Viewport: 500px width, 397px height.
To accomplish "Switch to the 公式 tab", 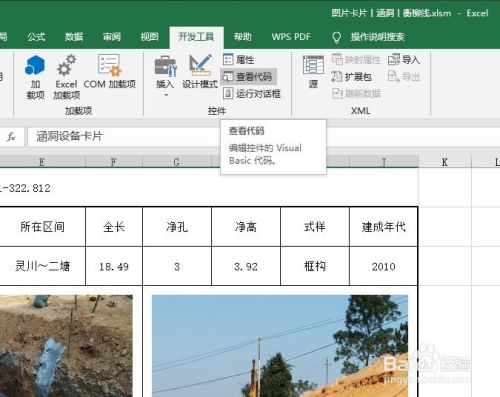I will (x=36, y=37).
